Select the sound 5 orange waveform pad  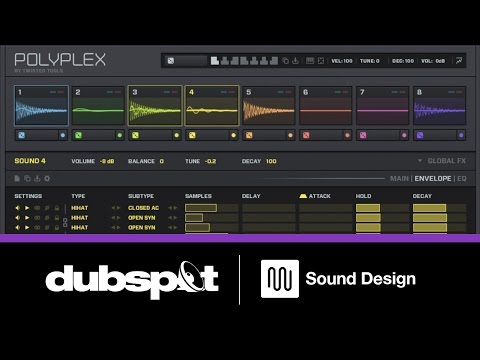pos(269,106)
